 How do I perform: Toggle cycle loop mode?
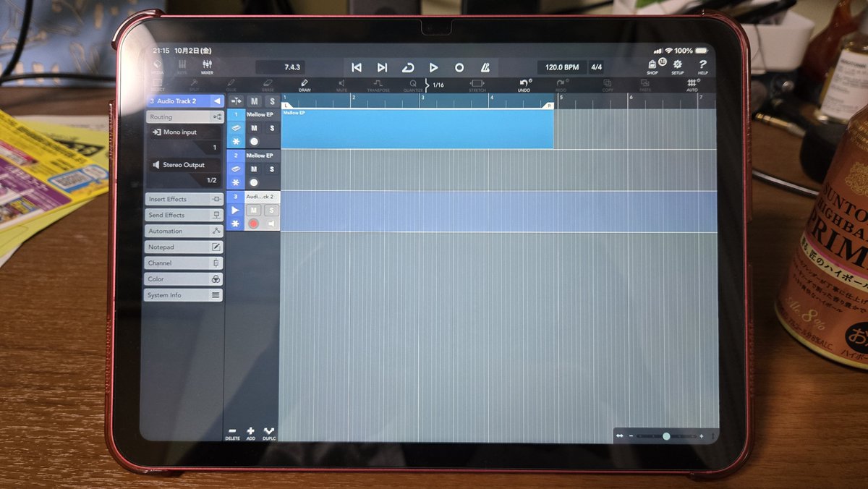(x=408, y=67)
